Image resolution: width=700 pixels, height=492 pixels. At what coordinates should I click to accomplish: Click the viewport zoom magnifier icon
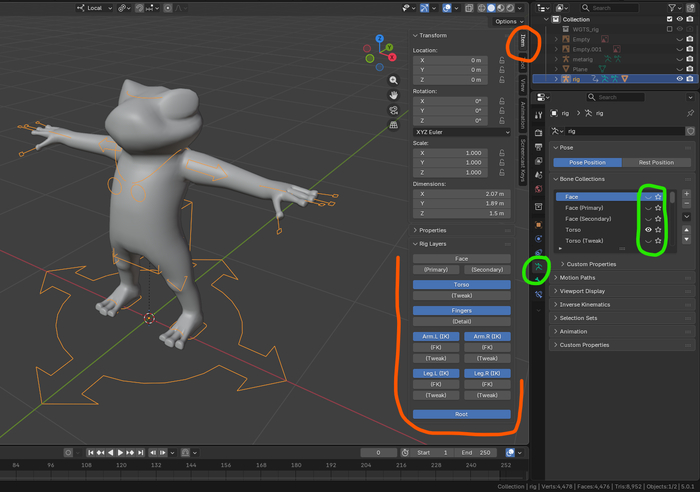(395, 80)
